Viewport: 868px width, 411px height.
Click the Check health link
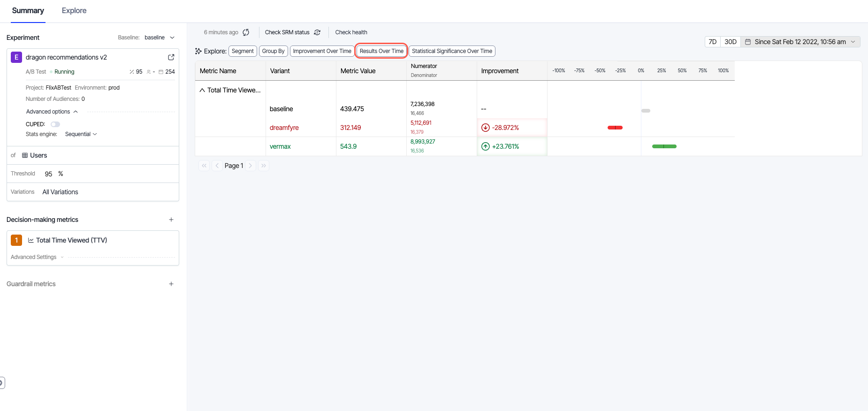click(351, 32)
